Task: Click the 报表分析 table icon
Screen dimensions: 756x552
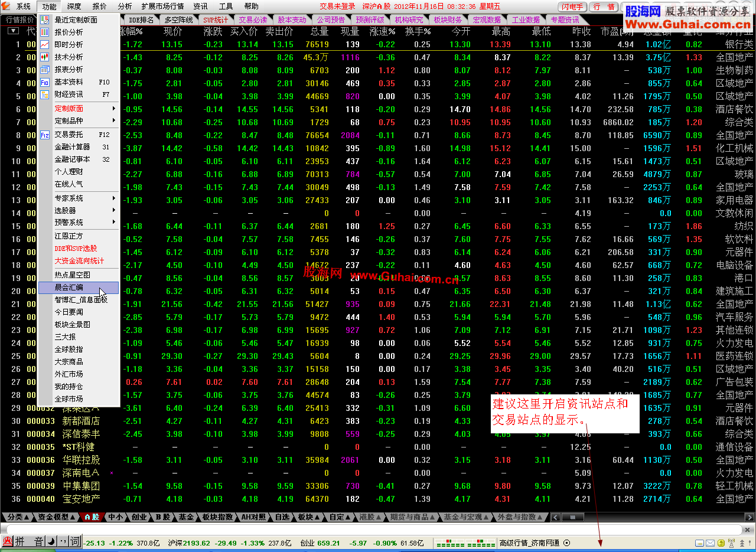Action: pos(45,69)
